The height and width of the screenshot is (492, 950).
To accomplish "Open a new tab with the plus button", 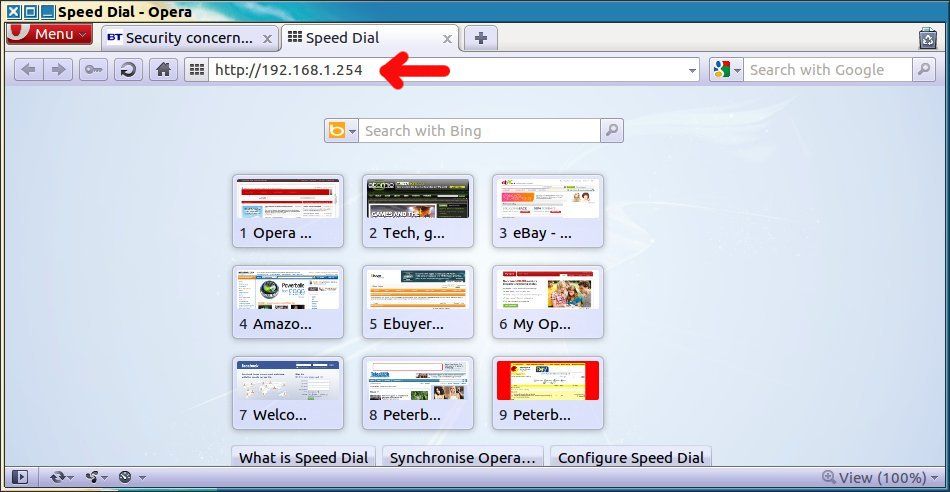I will coord(481,38).
